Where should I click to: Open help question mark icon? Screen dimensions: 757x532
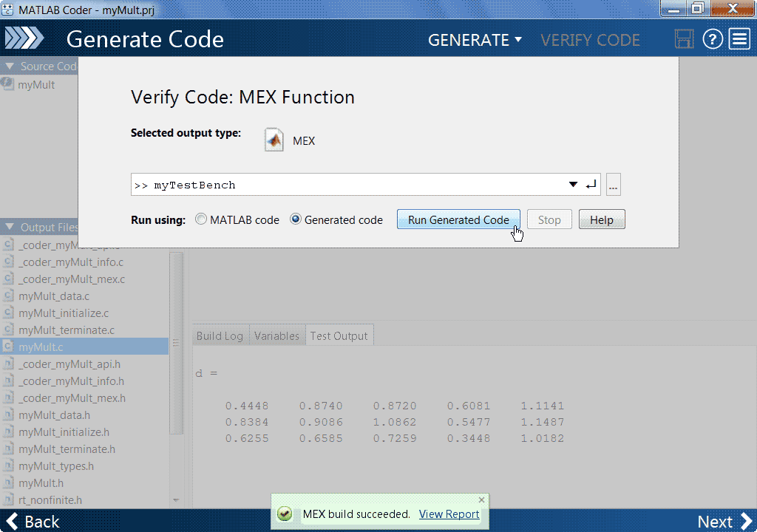(713, 39)
